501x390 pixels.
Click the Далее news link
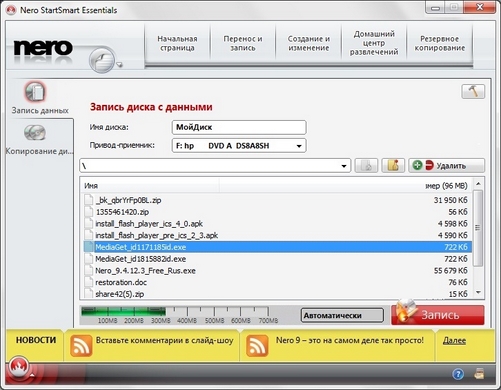tap(454, 340)
